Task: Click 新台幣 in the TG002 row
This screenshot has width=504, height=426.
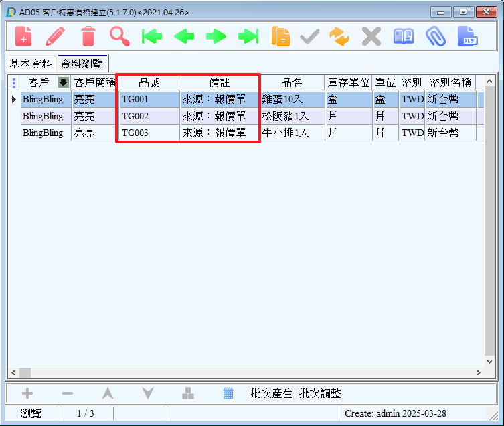Action: [450, 116]
